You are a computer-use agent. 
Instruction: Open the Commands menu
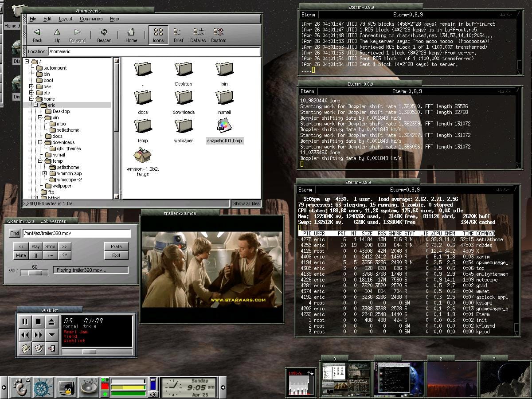tap(91, 19)
